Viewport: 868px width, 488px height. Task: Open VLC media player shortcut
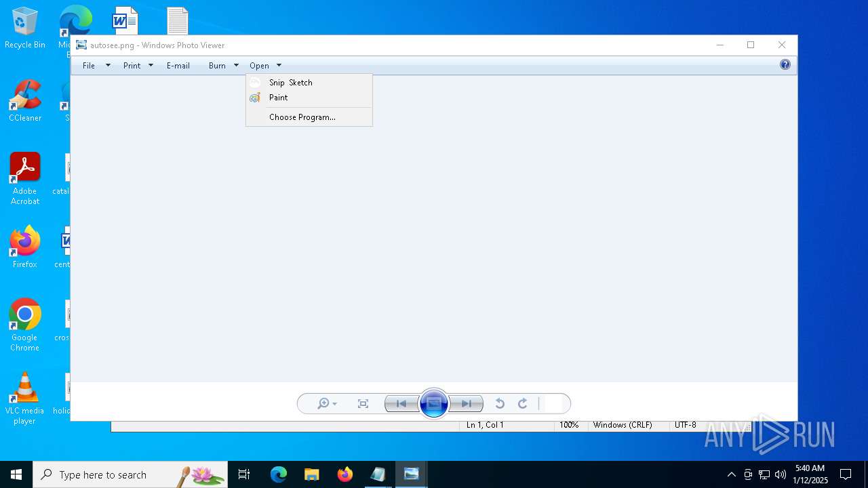[x=25, y=399]
